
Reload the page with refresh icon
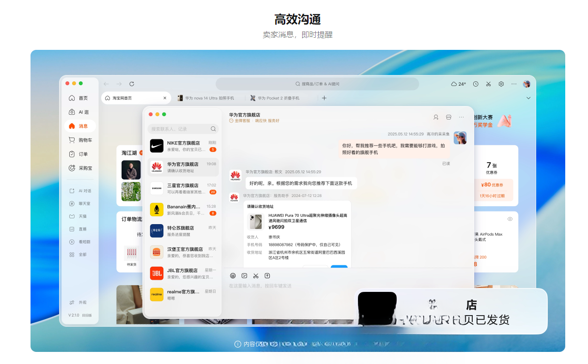click(x=132, y=84)
